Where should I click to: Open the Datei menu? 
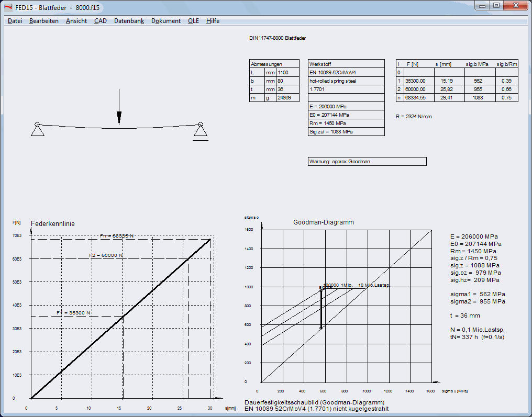15,21
